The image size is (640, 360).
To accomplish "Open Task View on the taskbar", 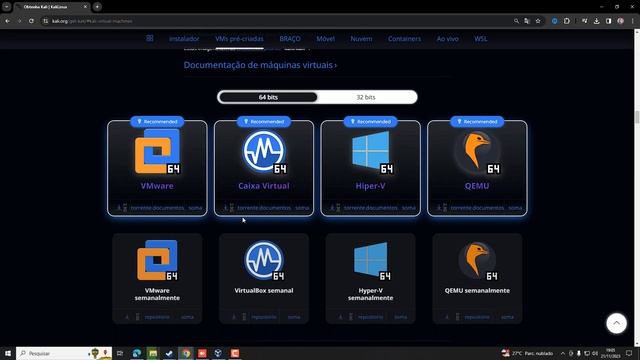I will [120, 353].
